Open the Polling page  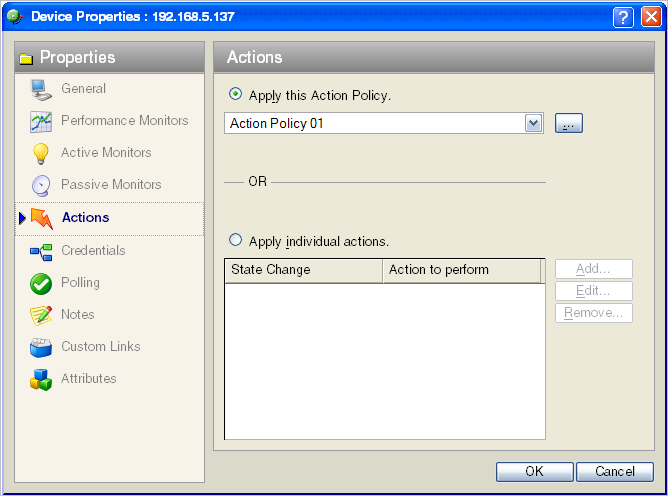click(80, 283)
